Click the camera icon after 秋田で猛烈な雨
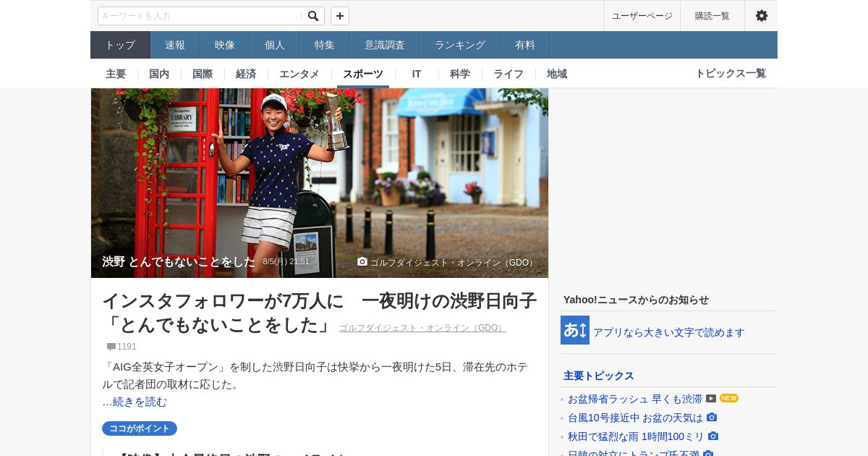868x456 pixels. tap(713, 436)
